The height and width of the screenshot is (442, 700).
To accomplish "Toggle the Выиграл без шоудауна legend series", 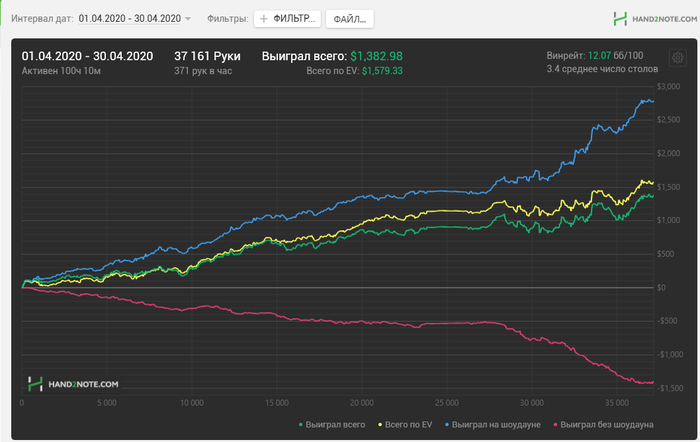I will [603, 425].
